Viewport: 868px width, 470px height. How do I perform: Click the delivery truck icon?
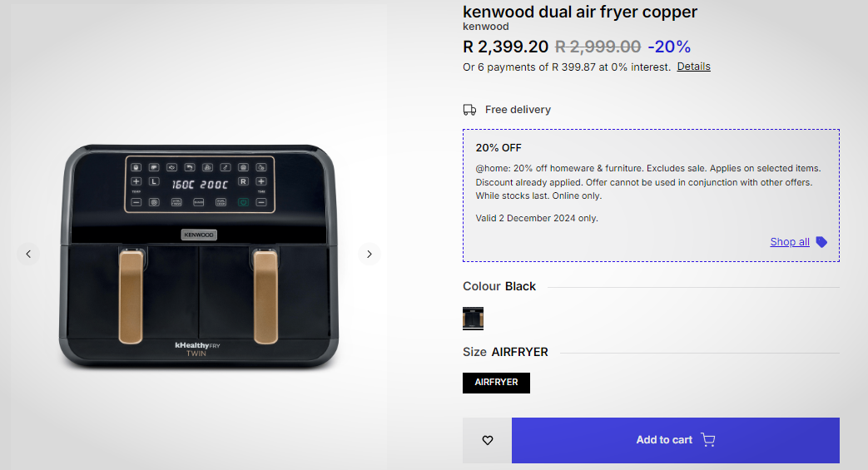[x=470, y=110]
